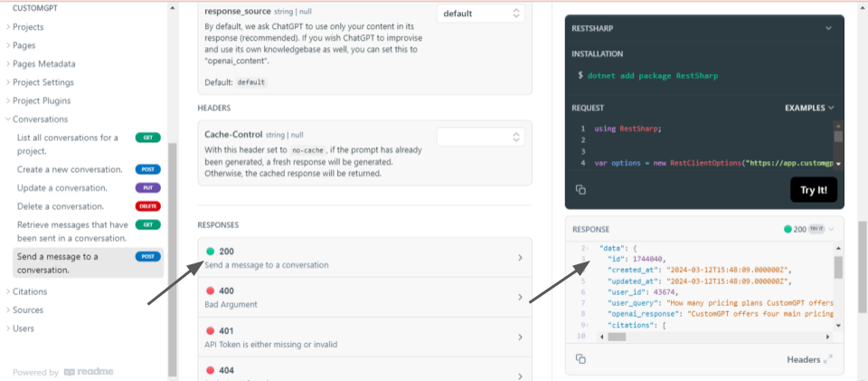Collapse the RESTSHARP language panel chevron
868x381 pixels.
828,28
